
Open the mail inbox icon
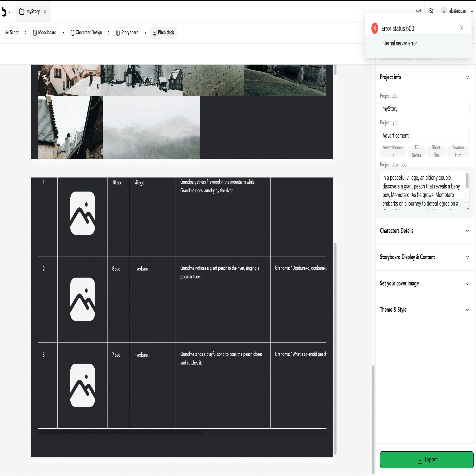(x=418, y=11)
